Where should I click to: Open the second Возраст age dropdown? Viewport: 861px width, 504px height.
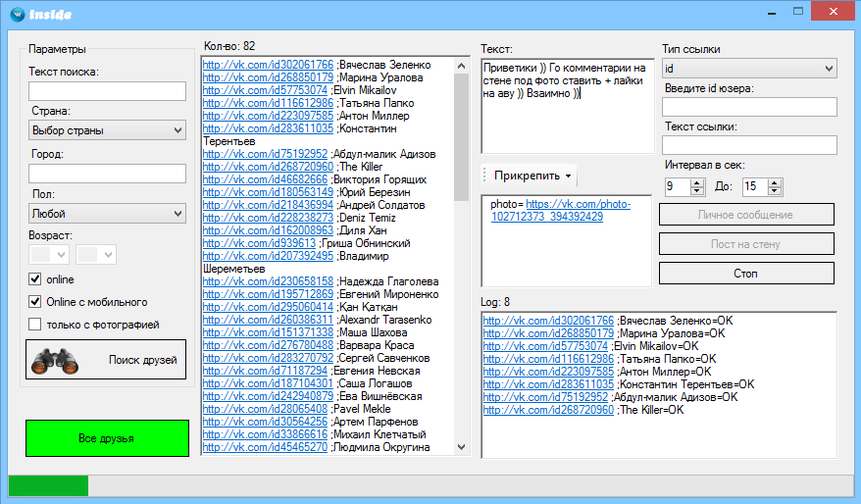click(x=96, y=254)
